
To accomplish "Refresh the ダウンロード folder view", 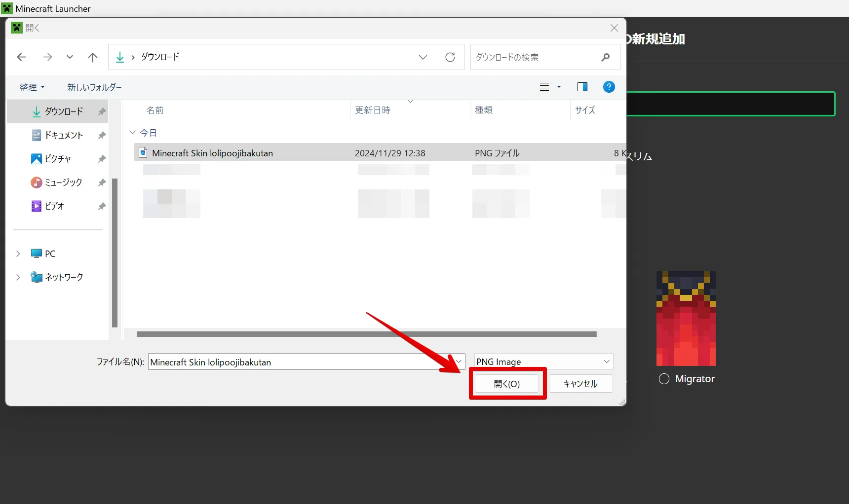I will tap(450, 57).
